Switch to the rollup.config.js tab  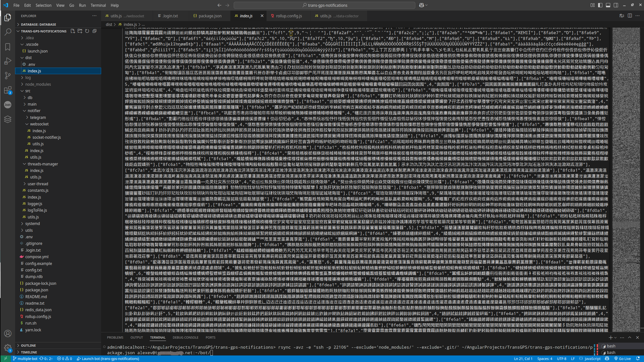(289, 16)
